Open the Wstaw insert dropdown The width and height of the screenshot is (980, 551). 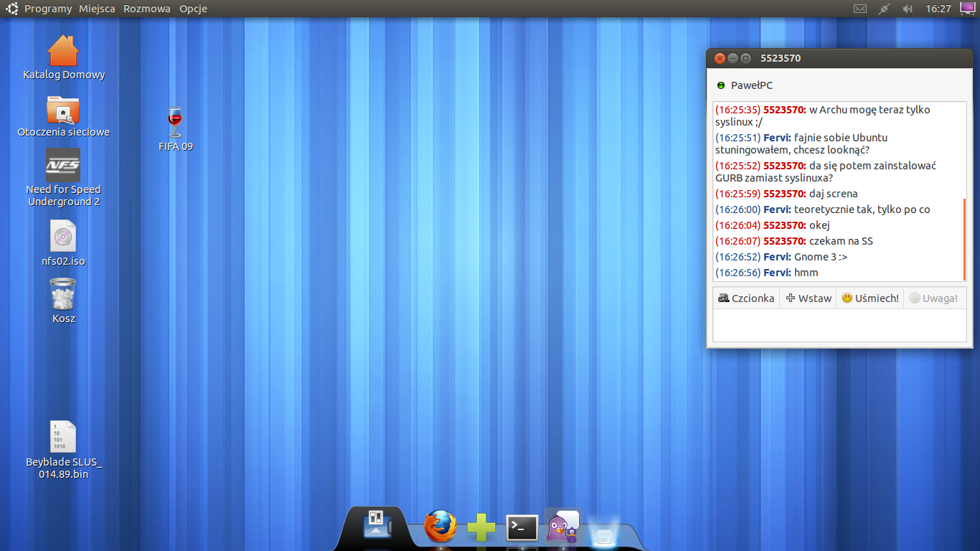click(808, 298)
